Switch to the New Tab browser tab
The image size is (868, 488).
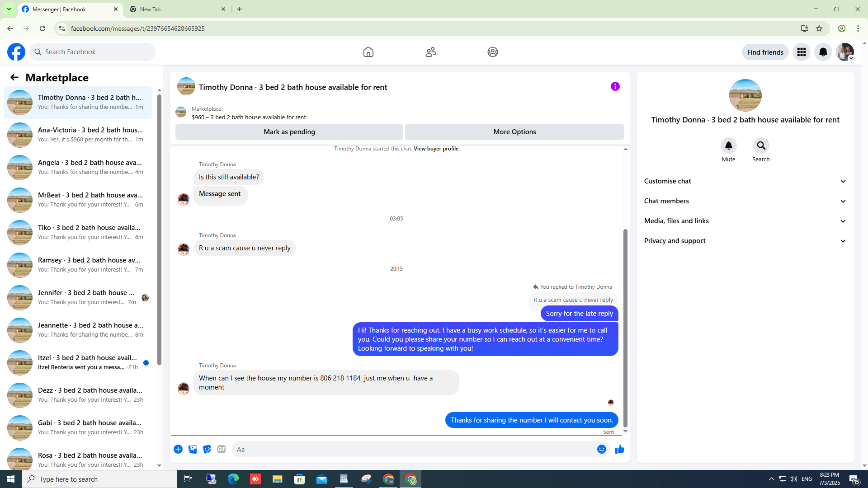pos(176,9)
